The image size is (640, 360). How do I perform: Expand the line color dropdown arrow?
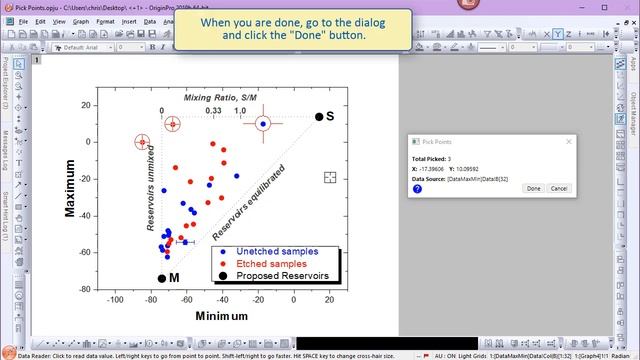pos(462,48)
